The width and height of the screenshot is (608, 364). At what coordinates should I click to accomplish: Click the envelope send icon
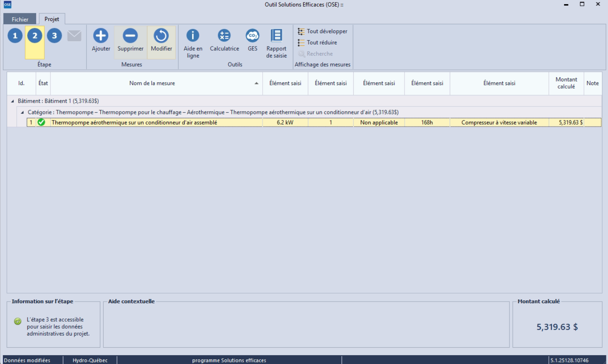74,36
